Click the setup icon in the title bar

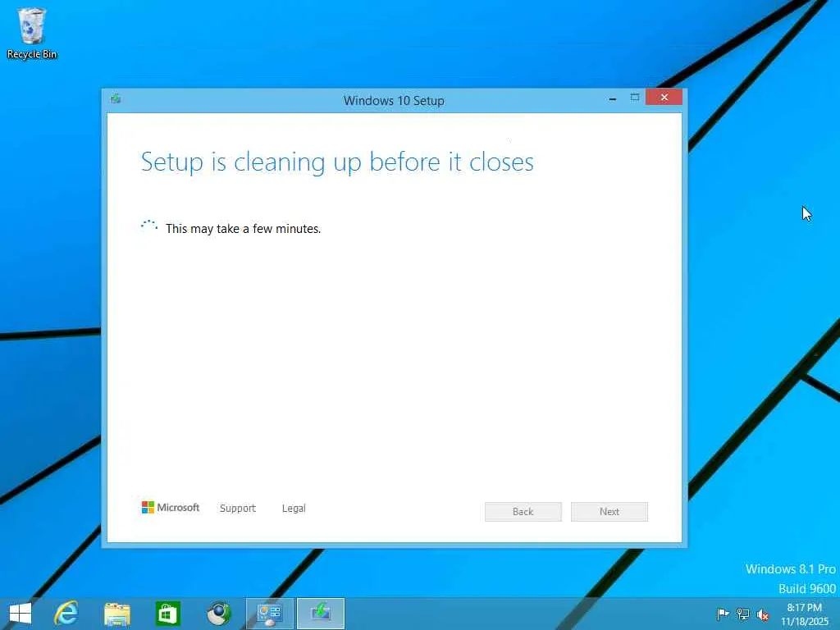(x=116, y=99)
